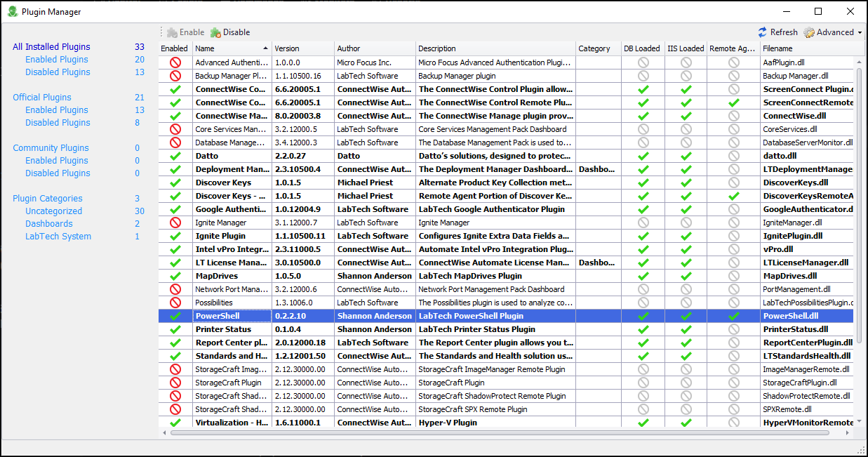Click the DB Loaded checkmark for MapDrives
This screenshot has width=868, height=457.
[x=643, y=276]
